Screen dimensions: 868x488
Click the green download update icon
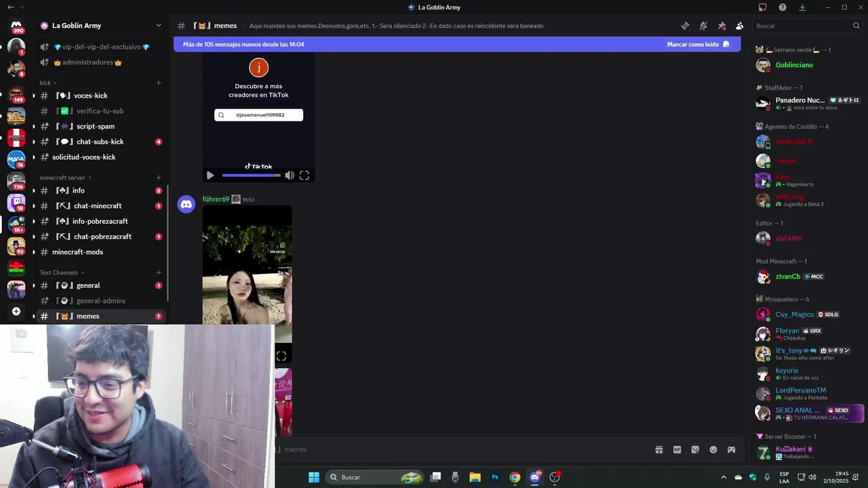(802, 7)
